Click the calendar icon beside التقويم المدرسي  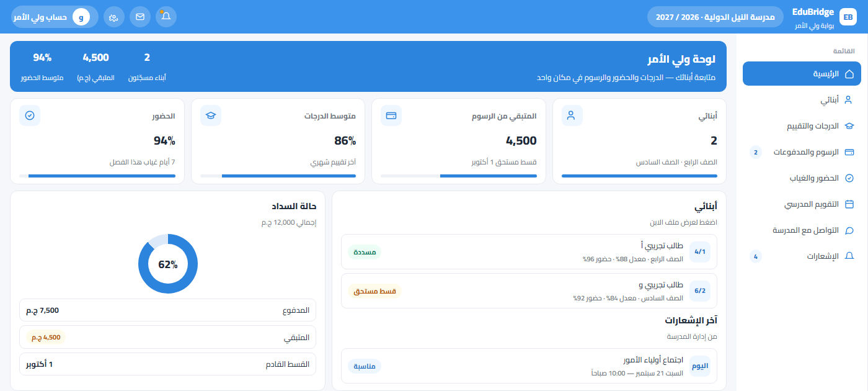[x=849, y=204]
